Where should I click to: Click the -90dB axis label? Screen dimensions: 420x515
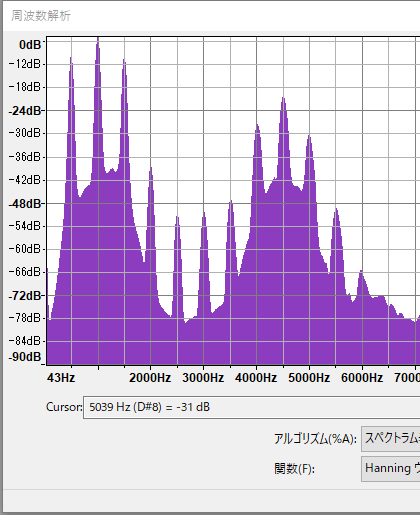point(25,357)
